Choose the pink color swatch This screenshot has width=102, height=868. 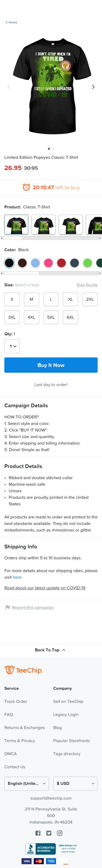pyautogui.click(x=48, y=263)
